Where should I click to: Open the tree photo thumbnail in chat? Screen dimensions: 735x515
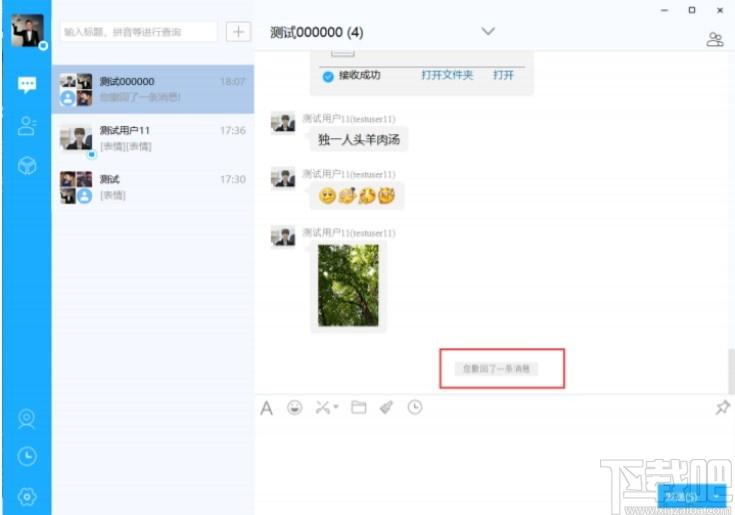point(348,285)
